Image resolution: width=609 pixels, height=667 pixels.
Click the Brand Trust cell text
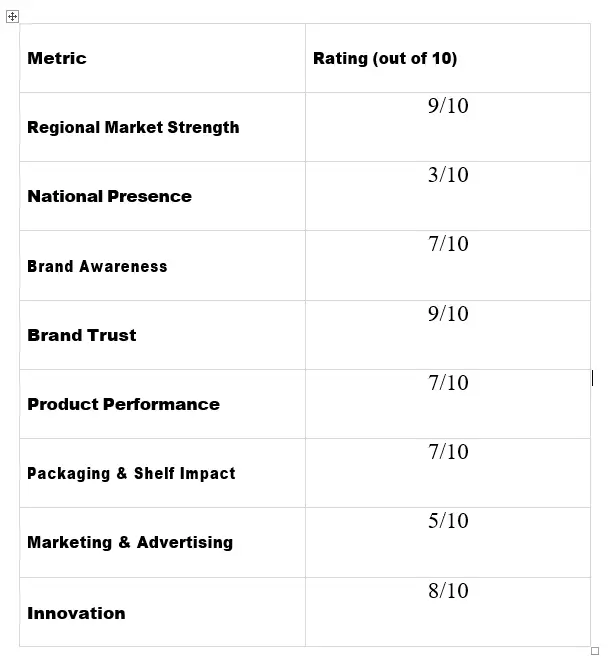coord(82,335)
